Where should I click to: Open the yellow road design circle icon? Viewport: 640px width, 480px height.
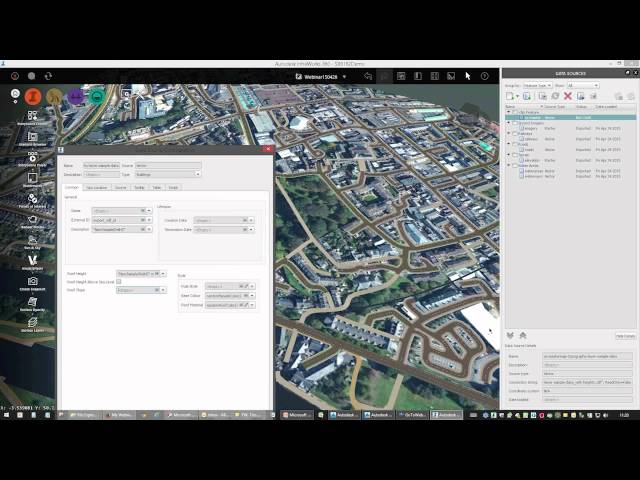tap(54, 96)
